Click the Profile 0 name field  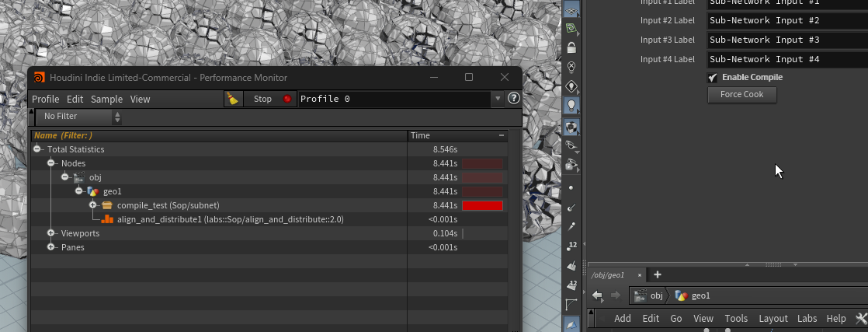pyautogui.click(x=394, y=99)
